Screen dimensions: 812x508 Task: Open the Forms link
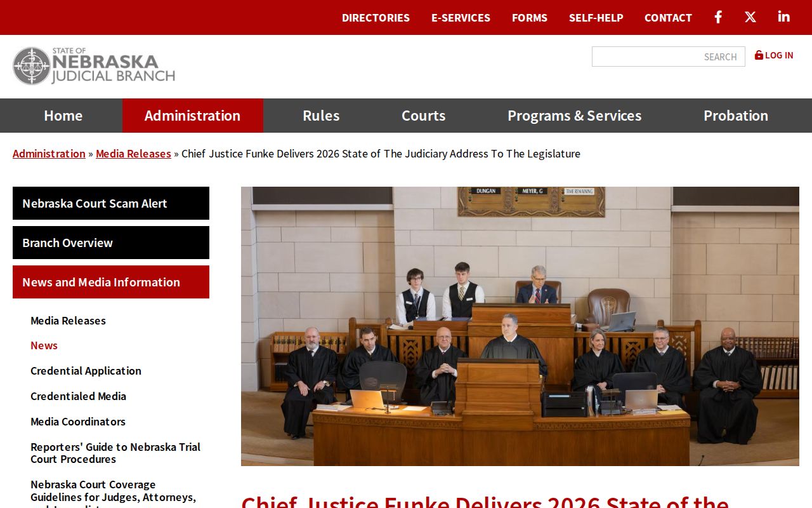530,18
